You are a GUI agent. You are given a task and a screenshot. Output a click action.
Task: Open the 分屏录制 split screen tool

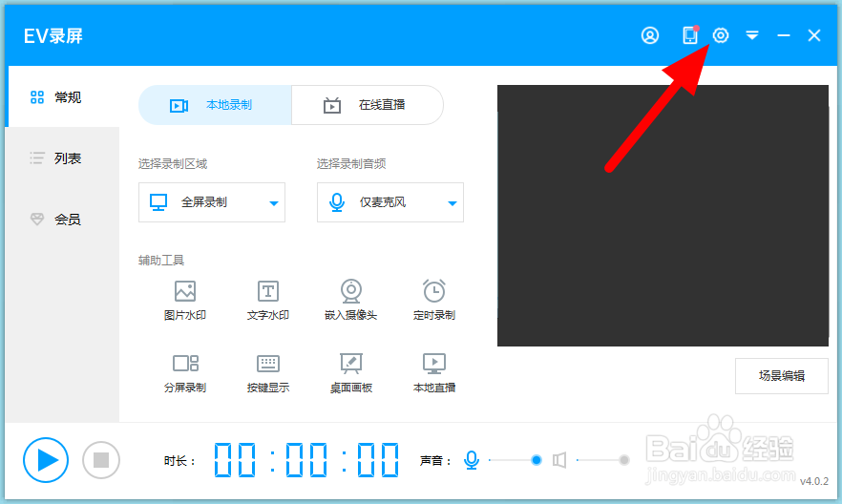(185, 373)
